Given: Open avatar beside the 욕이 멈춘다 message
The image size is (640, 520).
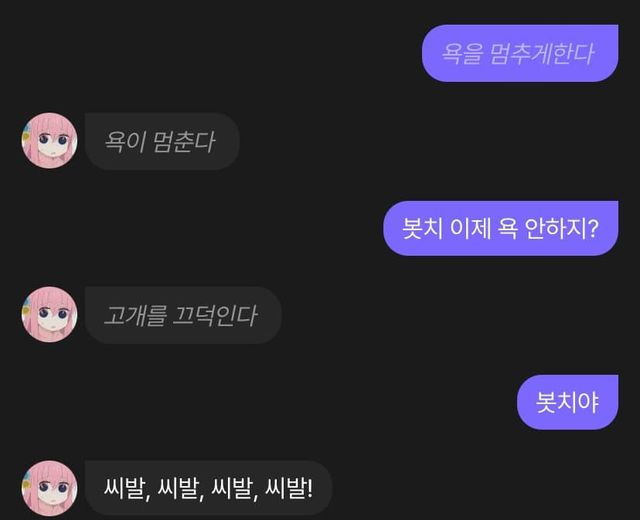Looking at the screenshot, I should click(x=49, y=141).
